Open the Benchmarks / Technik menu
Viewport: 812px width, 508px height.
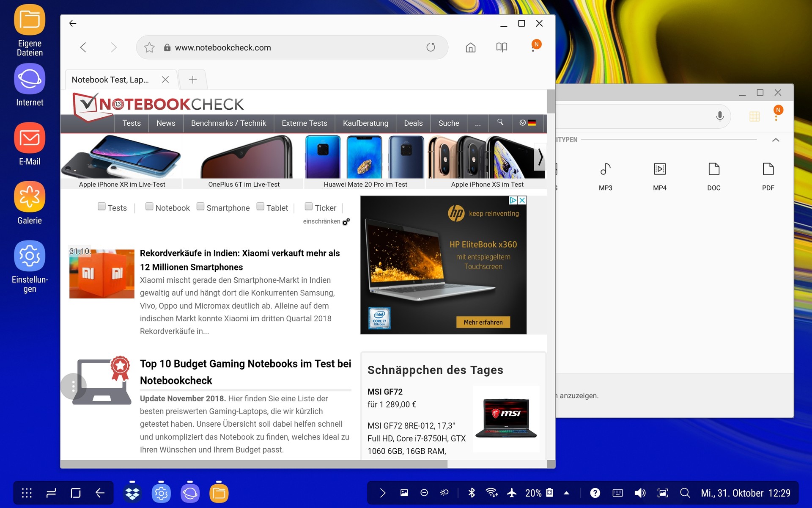(x=228, y=123)
